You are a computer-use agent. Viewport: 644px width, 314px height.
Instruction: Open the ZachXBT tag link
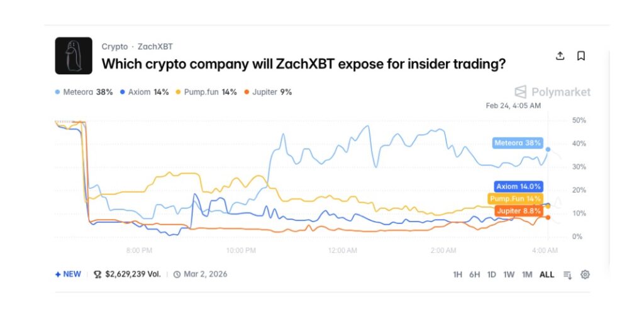pyautogui.click(x=155, y=47)
